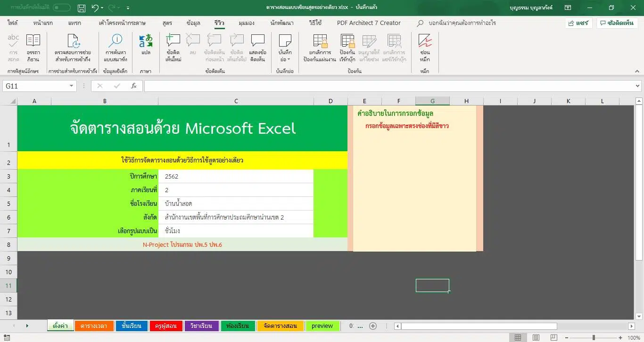Select the ชั่วโมง format cell
644x342 pixels.
coord(236,231)
